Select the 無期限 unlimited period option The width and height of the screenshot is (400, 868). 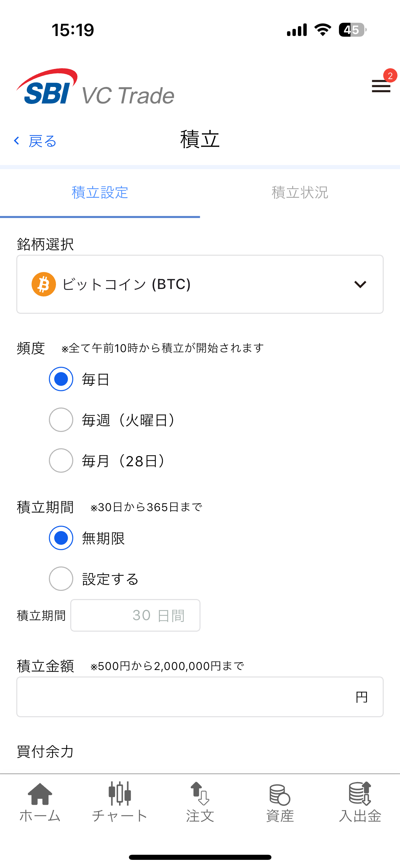coord(61,538)
